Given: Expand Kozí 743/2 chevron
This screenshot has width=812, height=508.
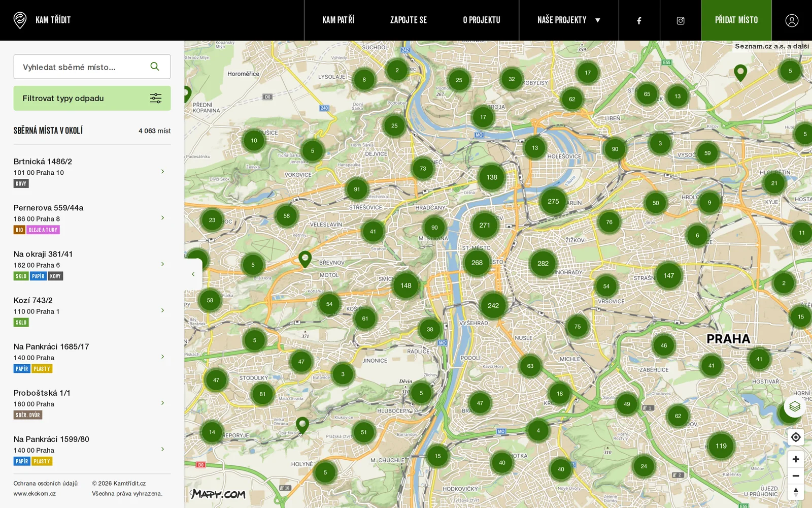Looking at the screenshot, I should [x=162, y=310].
